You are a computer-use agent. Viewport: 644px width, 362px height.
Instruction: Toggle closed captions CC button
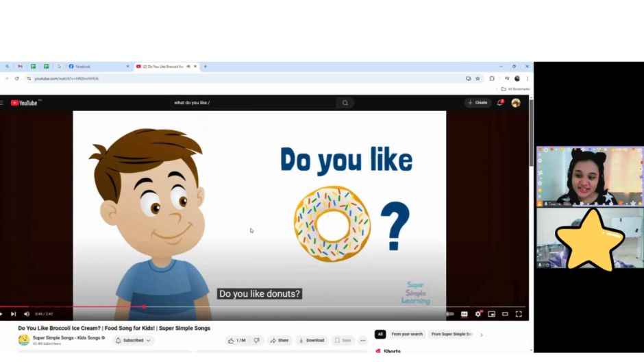click(464, 314)
